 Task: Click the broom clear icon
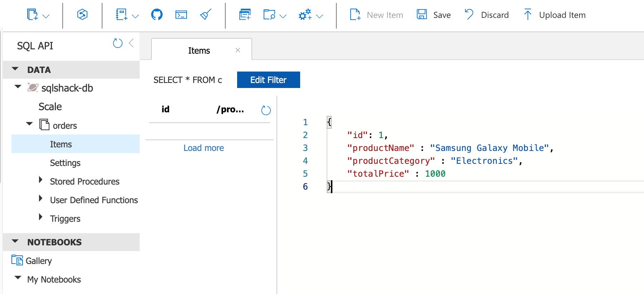206,15
